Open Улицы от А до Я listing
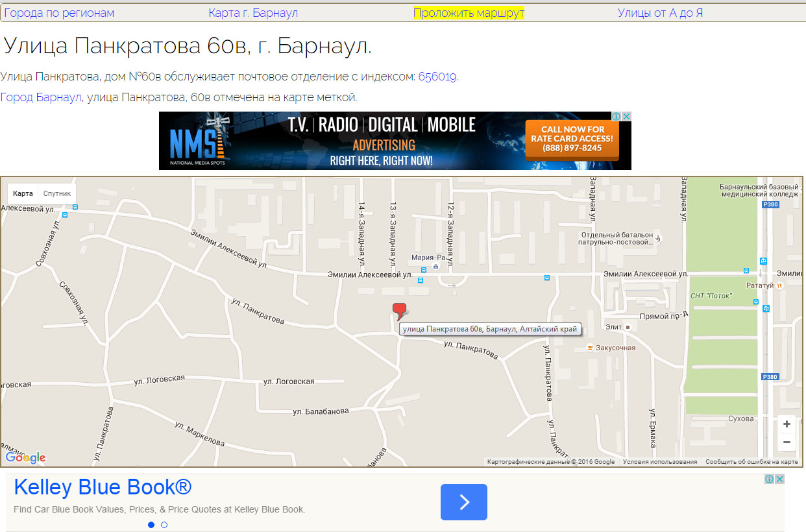The width and height of the screenshot is (806, 532). click(660, 13)
